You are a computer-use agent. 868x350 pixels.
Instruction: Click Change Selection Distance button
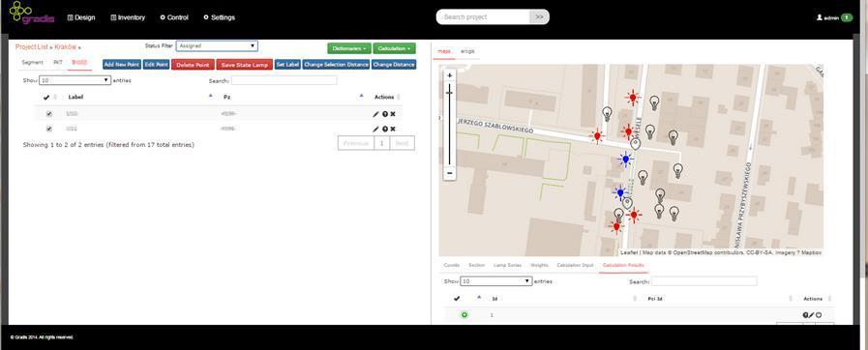point(336,65)
